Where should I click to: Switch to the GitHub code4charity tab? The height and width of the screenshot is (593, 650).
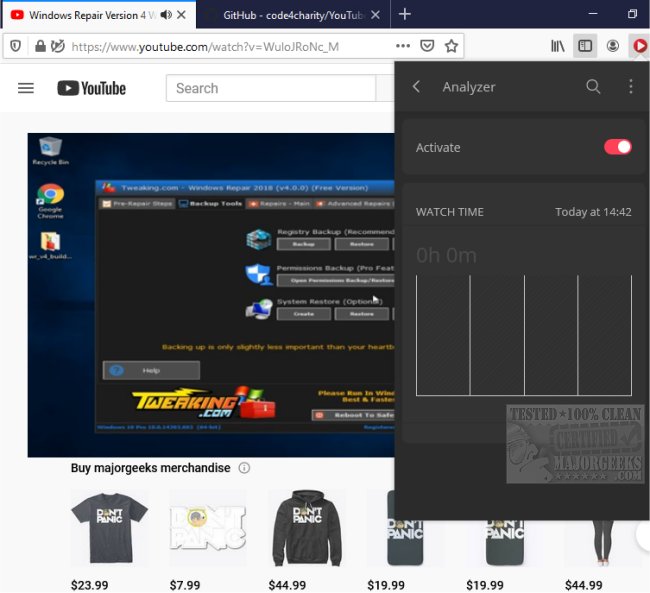click(x=293, y=15)
